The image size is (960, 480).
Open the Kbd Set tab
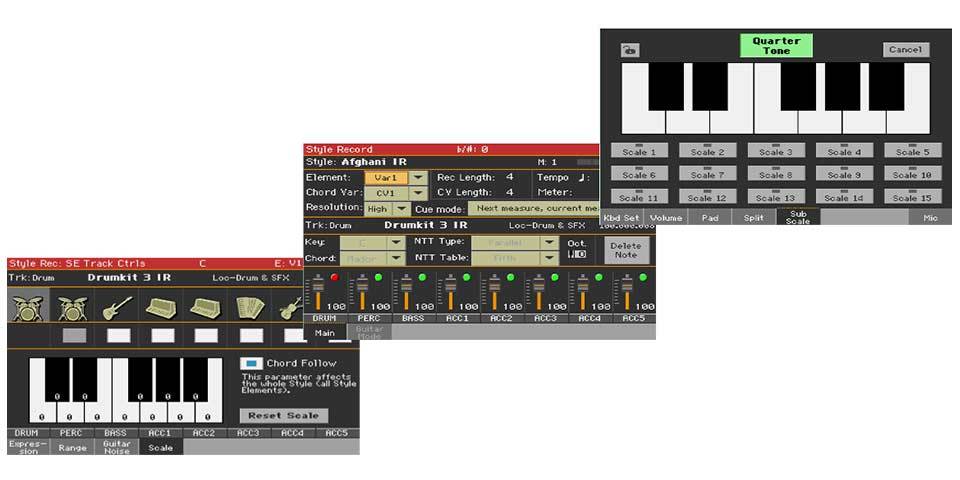[x=622, y=217]
